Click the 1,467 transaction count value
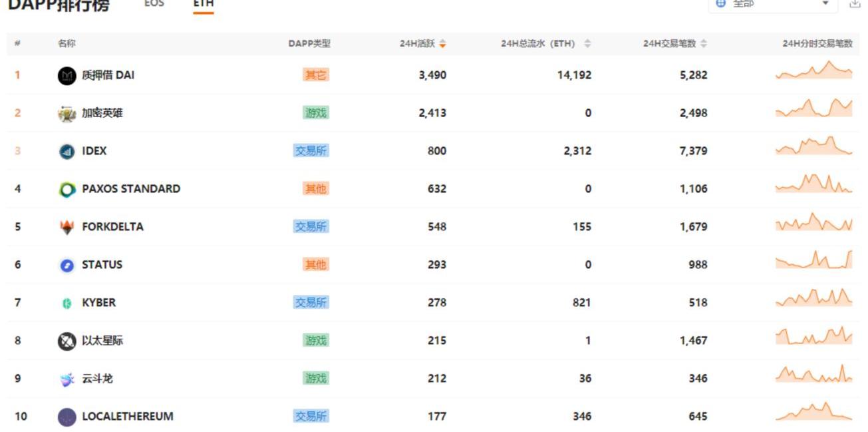The image size is (868, 432). click(x=694, y=341)
